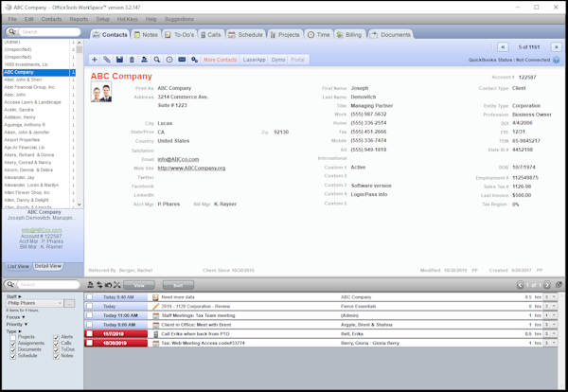Pop out the activity list panel icon
The height and width of the screenshot is (392, 568).
pyautogui.click(x=559, y=285)
